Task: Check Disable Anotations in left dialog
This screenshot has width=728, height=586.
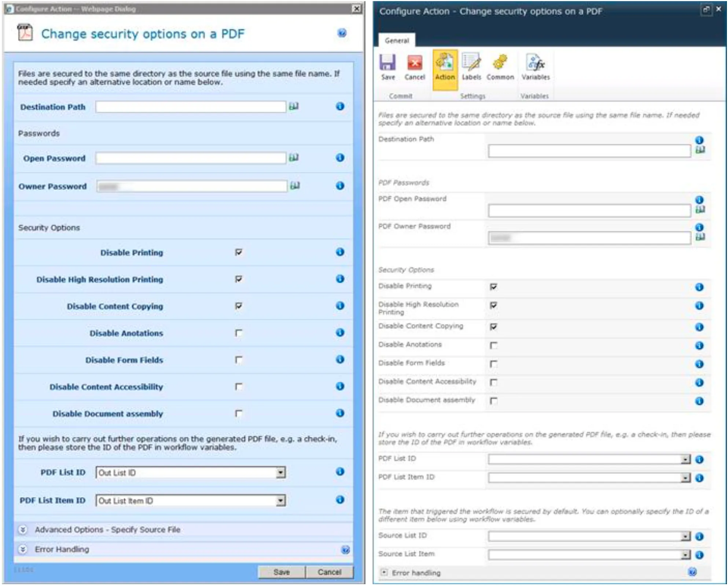Action: click(x=239, y=333)
